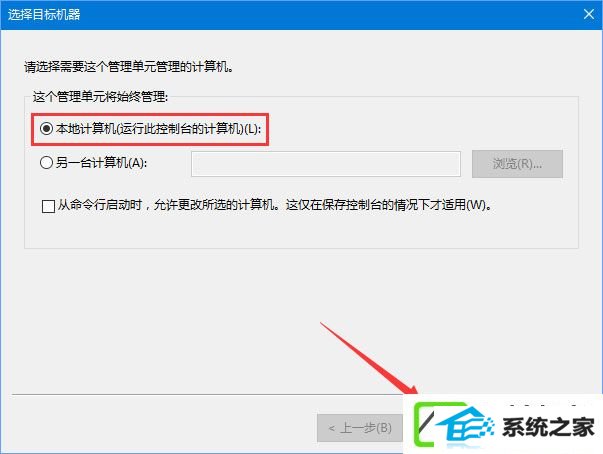Screen dimensions: 603x454
Task: Click the 另一台计算机(A): label text
Action: click(x=102, y=163)
